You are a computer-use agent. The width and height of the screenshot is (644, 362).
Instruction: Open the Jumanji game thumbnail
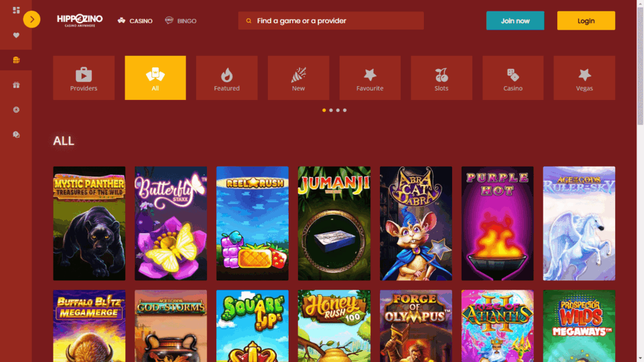[334, 223]
